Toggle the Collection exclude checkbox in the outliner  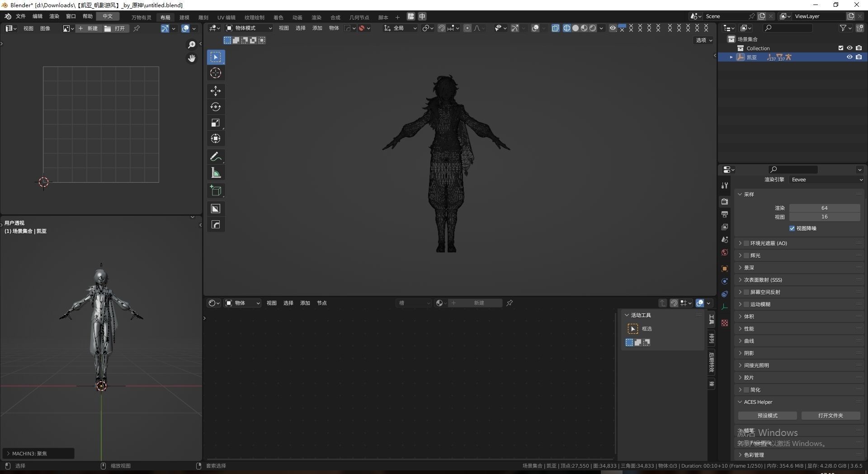[841, 48]
